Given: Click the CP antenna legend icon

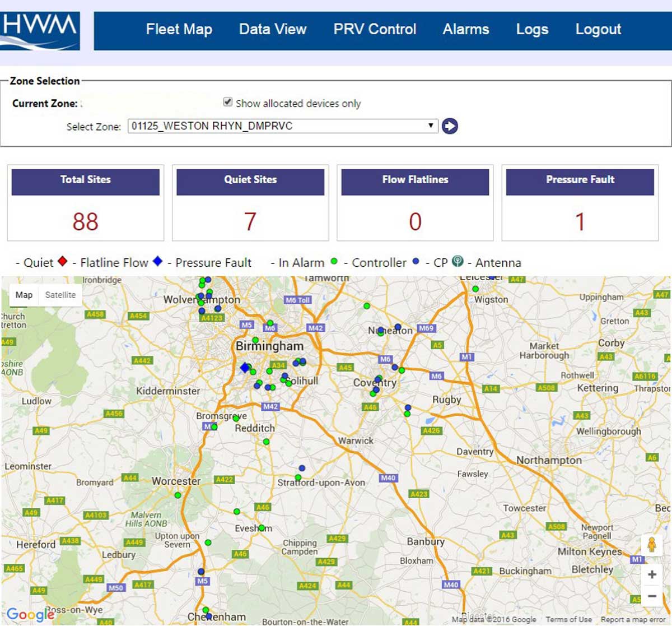Looking at the screenshot, I should point(458,261).
